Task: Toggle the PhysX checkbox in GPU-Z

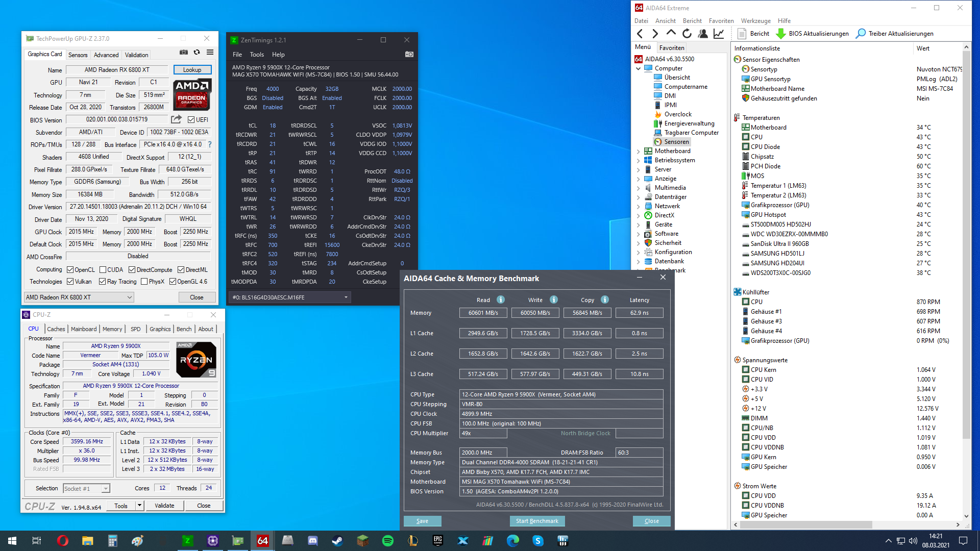Action: coord(144,282)
